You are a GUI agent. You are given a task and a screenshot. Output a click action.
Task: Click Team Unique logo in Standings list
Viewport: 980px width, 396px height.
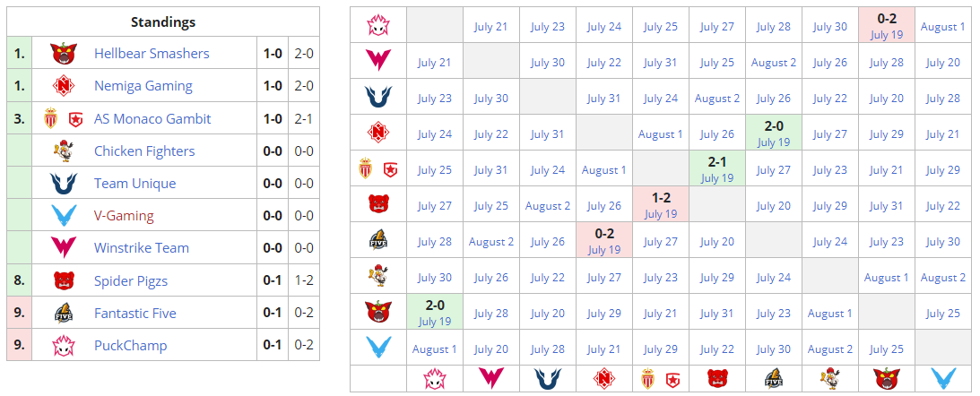click(63, 184)
